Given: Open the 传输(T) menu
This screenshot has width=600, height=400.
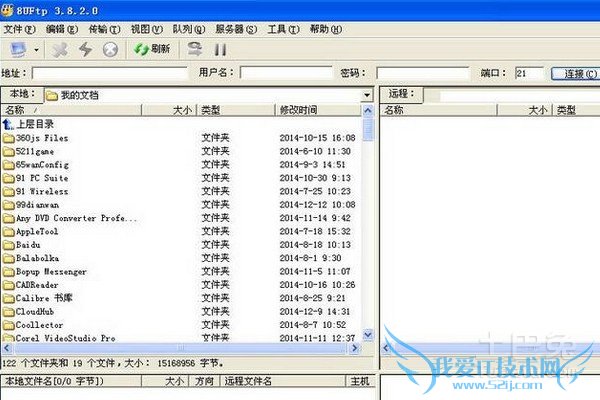Looking at the screenshot, I should (104, 29).
